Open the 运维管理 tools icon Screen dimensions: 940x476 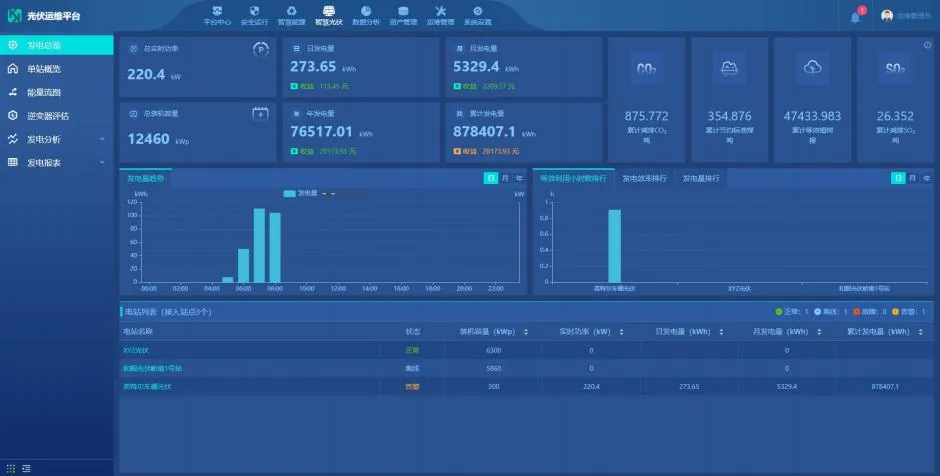[440, 11]
